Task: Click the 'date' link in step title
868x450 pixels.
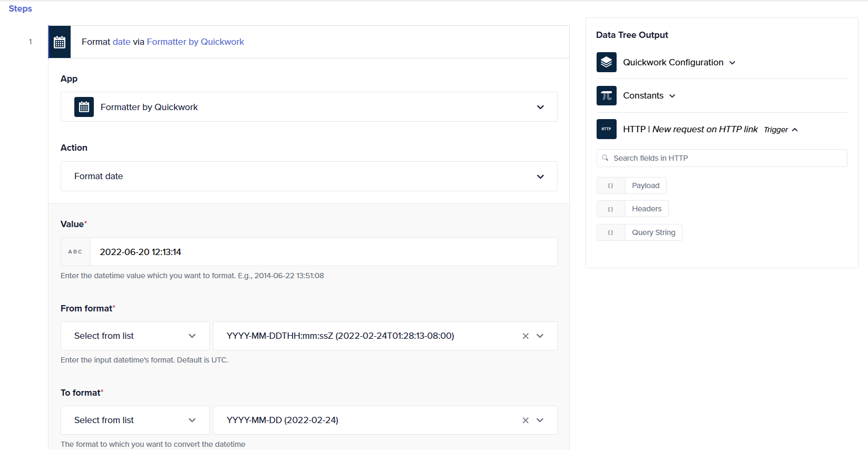Action: [121, 42]
